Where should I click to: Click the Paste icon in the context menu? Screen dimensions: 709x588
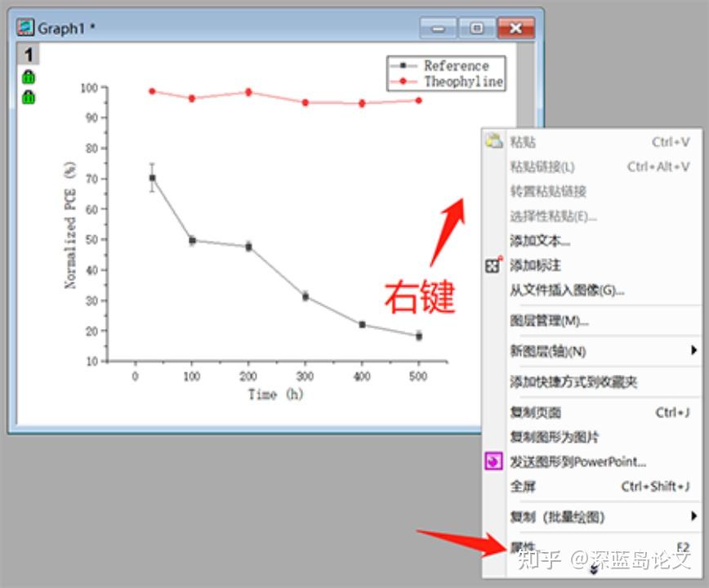tap(493, 140)
